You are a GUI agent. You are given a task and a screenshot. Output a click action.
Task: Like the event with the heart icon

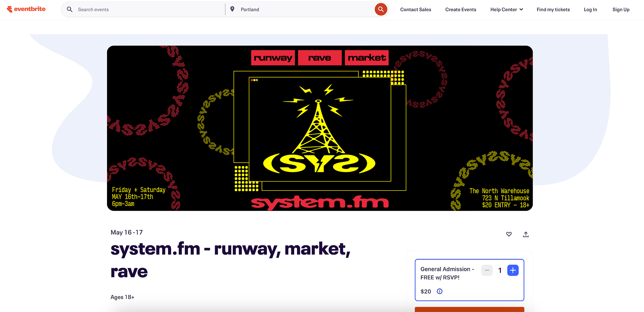click(x=509, y=234)
